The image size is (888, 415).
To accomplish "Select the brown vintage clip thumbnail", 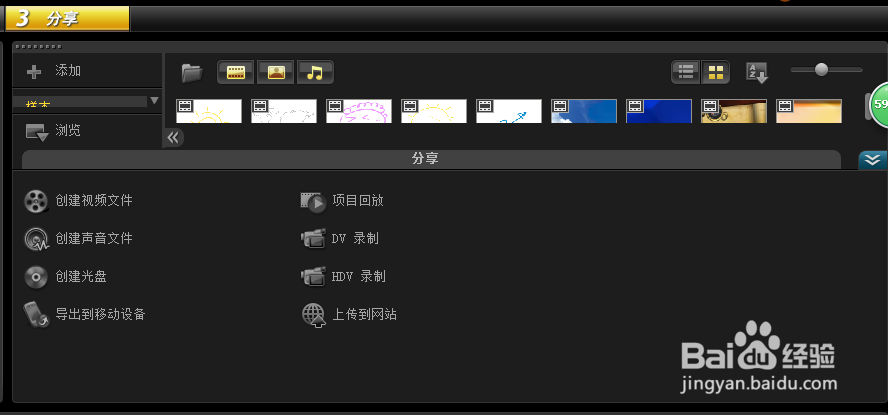I will click(734, 111).
